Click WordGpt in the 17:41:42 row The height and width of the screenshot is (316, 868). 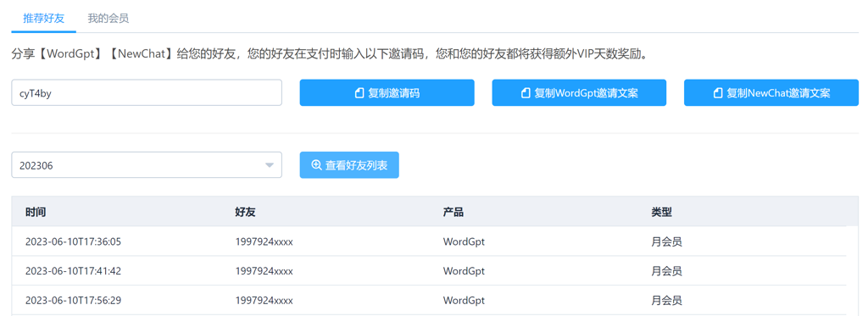464,271
